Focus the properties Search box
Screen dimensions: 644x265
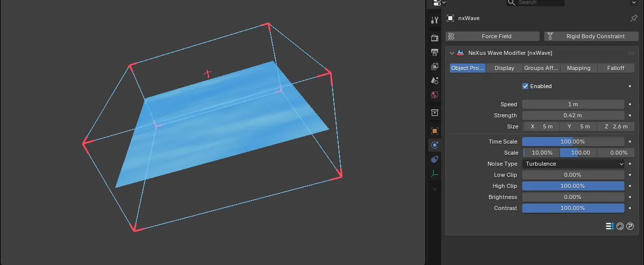(535, 3)
